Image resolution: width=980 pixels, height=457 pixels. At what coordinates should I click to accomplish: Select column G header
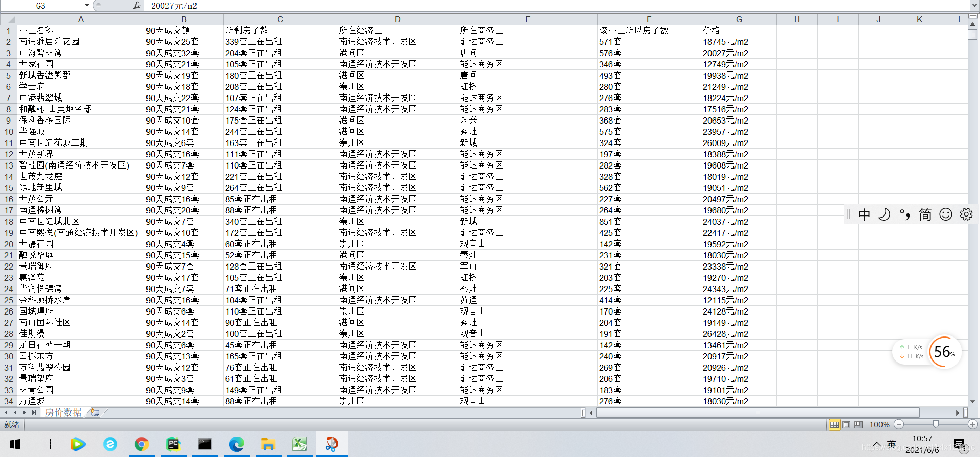[739, 19]
